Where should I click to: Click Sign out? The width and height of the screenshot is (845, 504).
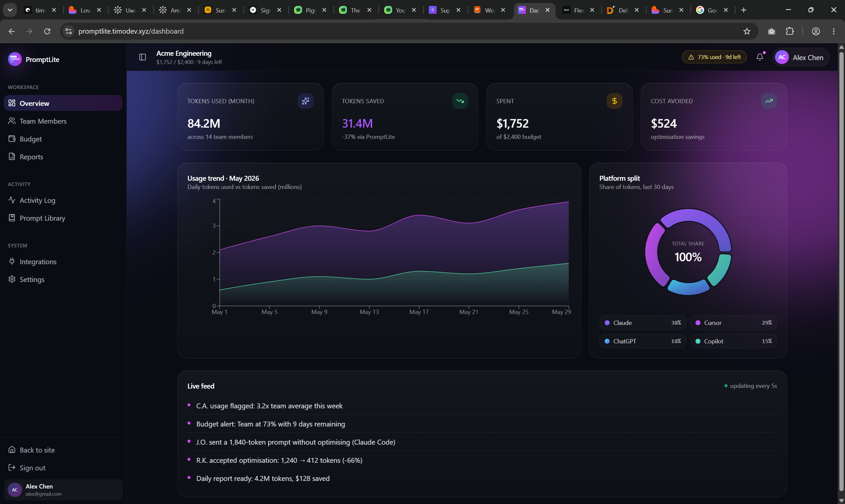click(63, 468)
